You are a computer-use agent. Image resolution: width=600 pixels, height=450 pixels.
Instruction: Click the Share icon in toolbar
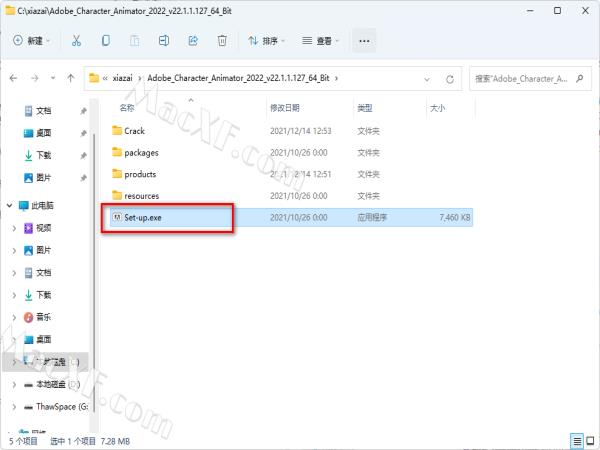click(x=193, y=41)
